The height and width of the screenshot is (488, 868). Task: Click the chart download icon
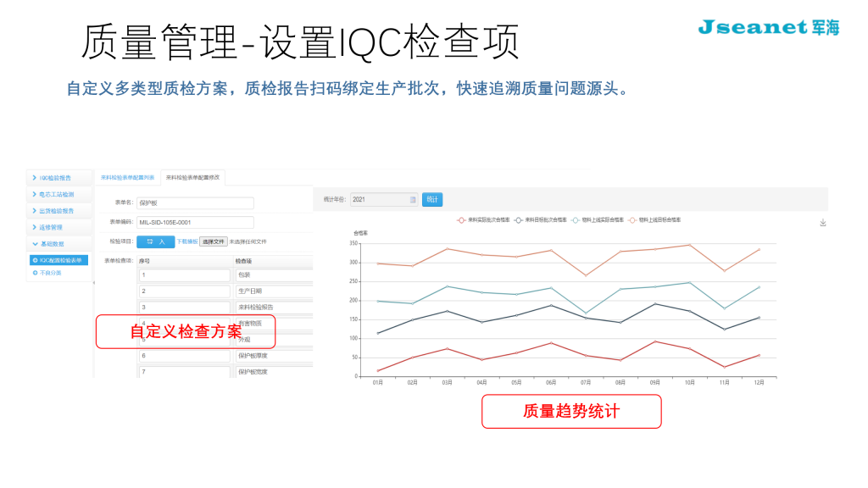822,223
